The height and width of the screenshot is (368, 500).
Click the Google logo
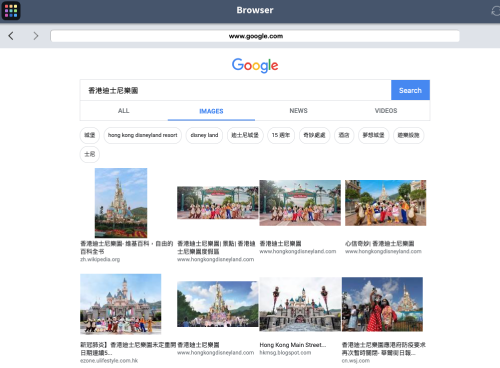pos(255,65)
